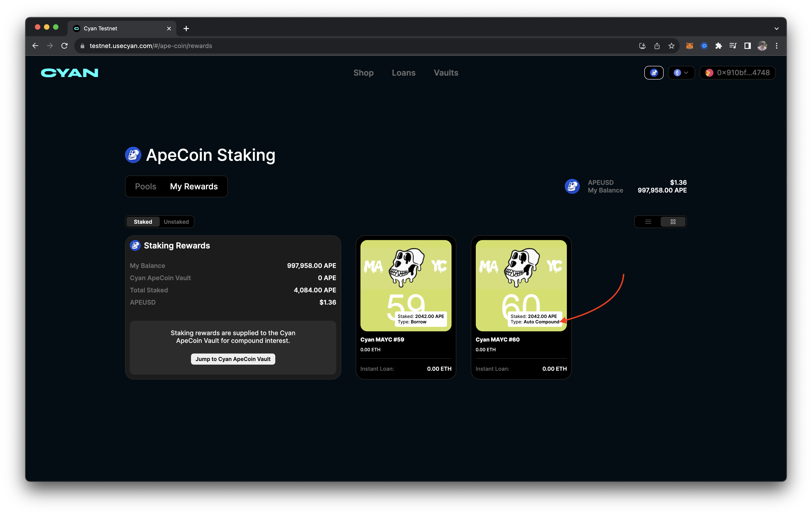Open the Cyan MAYC #59 thumbnail
The image size is (812, 515).
tap(406, 285)
